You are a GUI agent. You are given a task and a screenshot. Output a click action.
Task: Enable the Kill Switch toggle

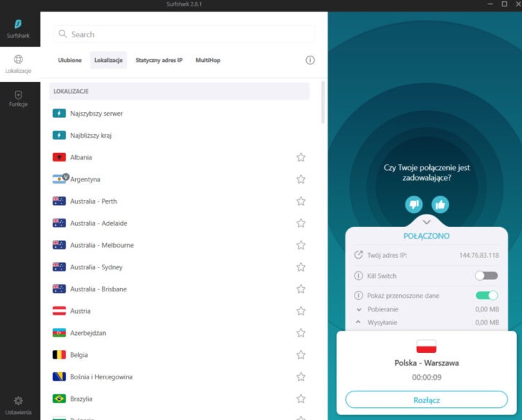point(486,276)
